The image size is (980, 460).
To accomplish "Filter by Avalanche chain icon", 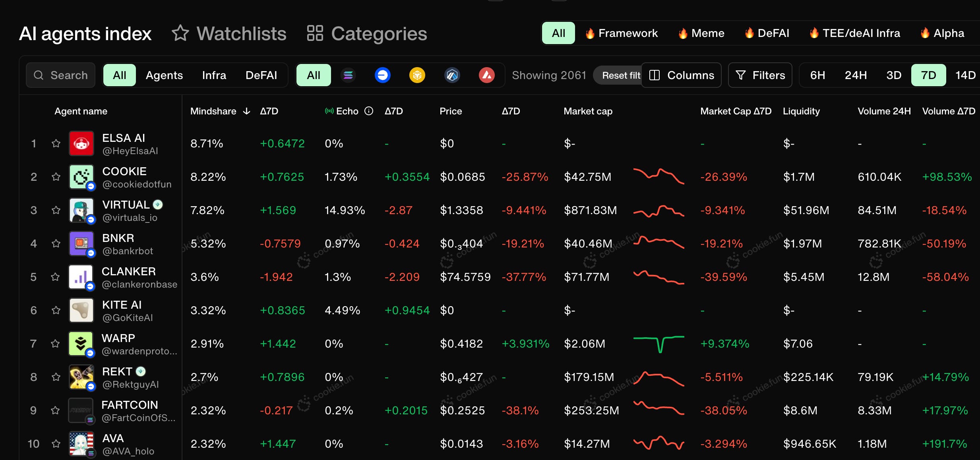I will point(486,75).
